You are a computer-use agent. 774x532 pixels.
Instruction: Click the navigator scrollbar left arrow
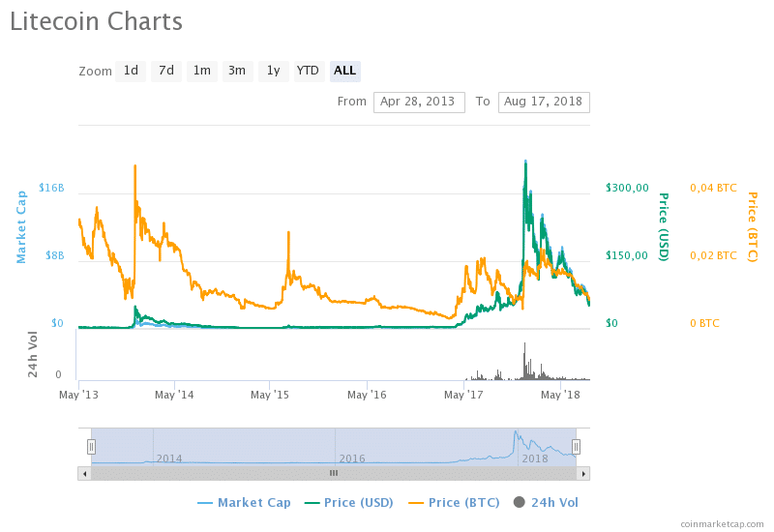tap(85, 474)
